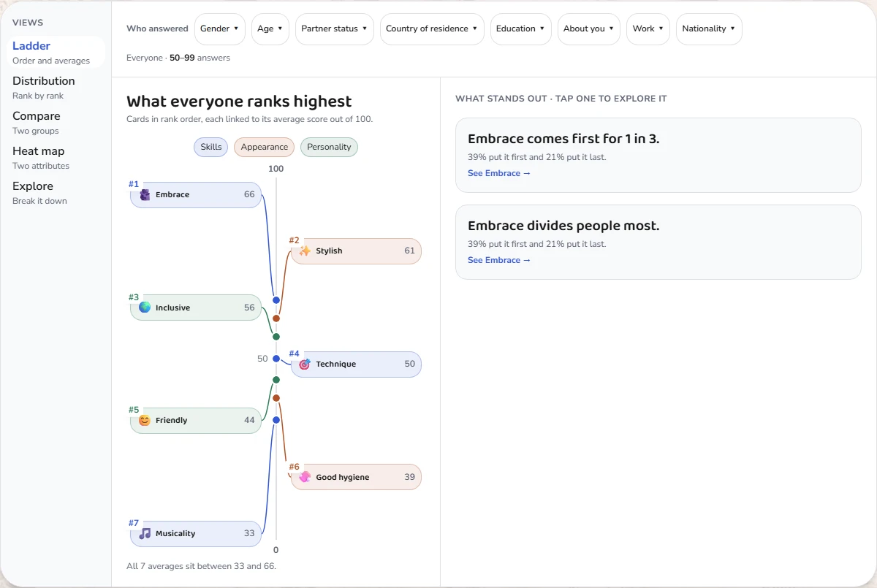Click the Friendly card label
Image resolution: width=877 pixels, height=588 pixels.
pyautogui.click(x=171, y=421)
